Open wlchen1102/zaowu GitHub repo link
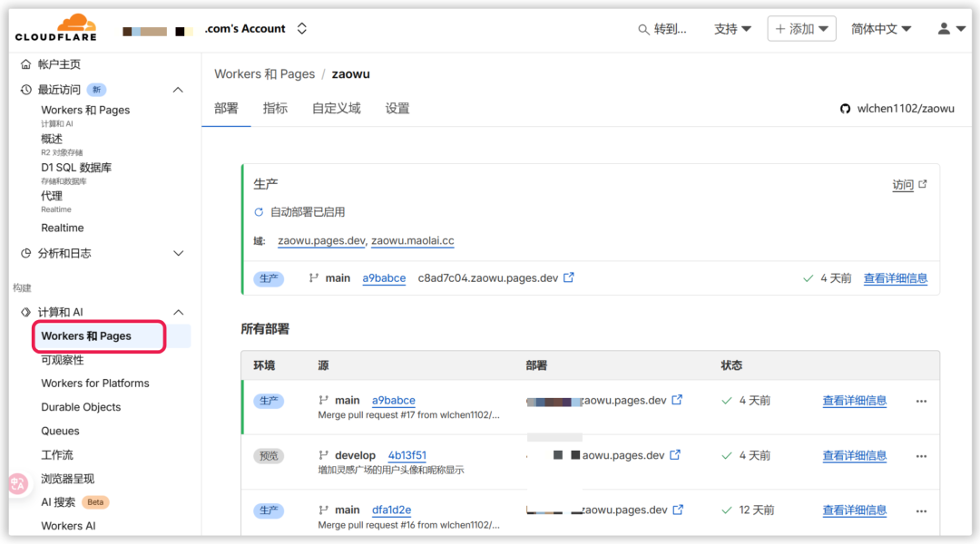The image size is (980, 544). (x=906, y=109)
